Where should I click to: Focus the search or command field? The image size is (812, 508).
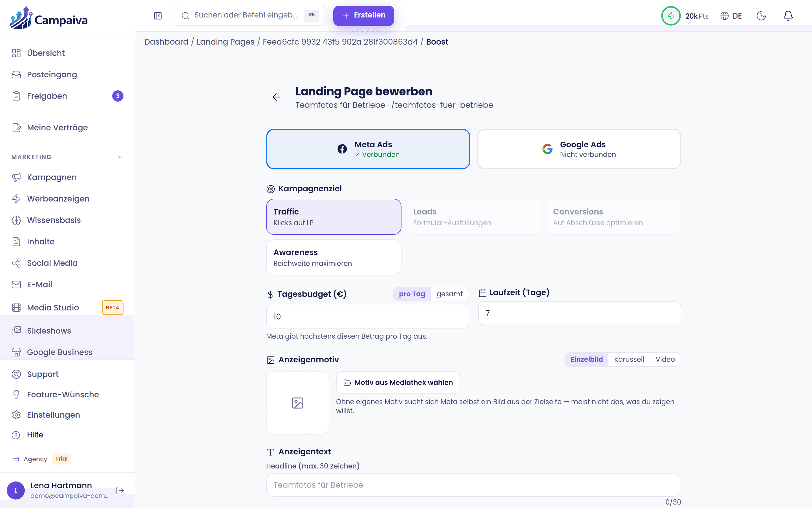click(x=250, y=16)
